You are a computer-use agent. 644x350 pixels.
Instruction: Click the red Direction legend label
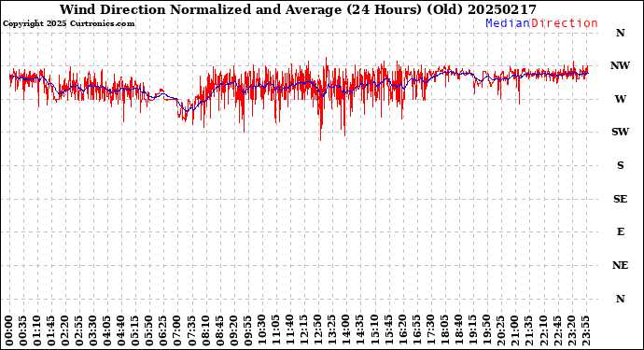(x=565, y=23)
